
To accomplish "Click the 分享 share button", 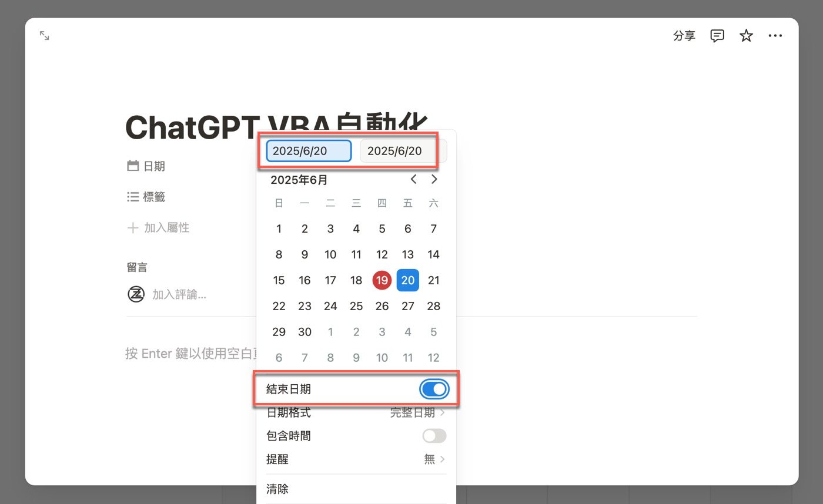I will tap(684, 36).
